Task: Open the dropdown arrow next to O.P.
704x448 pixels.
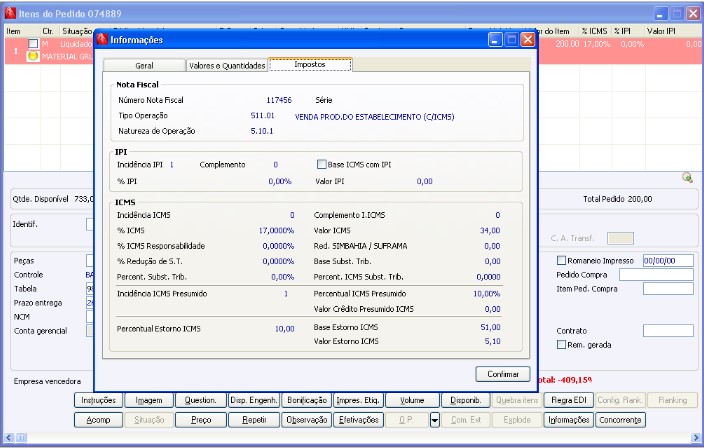Action: tap(435, 420)
